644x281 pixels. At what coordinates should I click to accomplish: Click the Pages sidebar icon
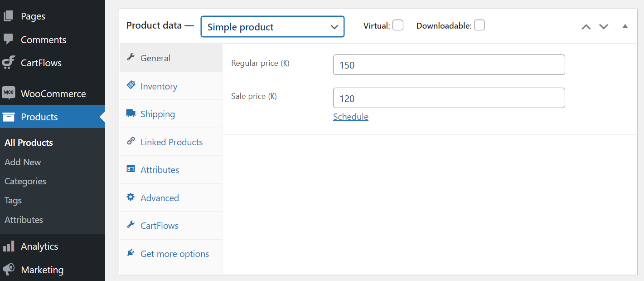click(8, 16)
